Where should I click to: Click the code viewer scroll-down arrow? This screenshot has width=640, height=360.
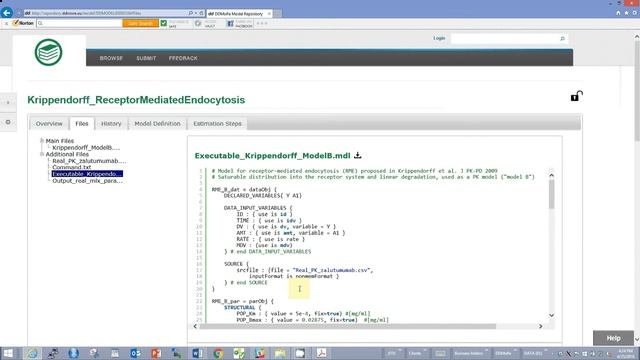tap(551, 315)
